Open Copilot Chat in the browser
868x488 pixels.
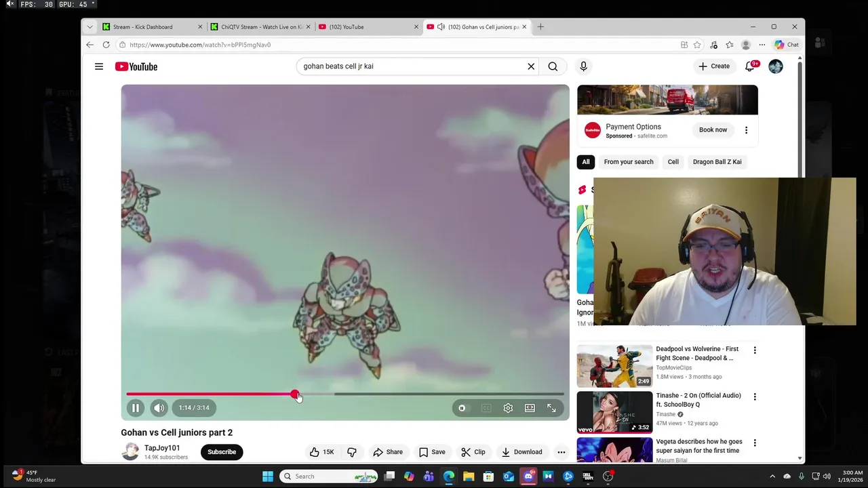click(787, 45)
